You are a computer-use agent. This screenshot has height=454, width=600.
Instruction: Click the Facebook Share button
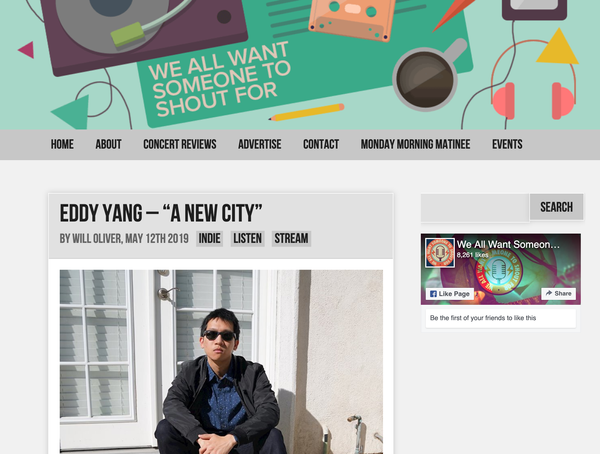click(x=558, y=294)
